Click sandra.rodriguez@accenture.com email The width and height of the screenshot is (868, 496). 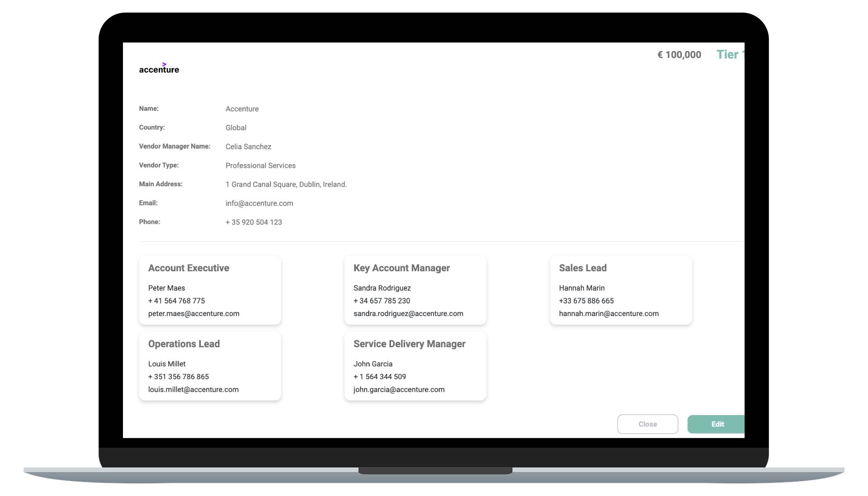click(408, 314)
